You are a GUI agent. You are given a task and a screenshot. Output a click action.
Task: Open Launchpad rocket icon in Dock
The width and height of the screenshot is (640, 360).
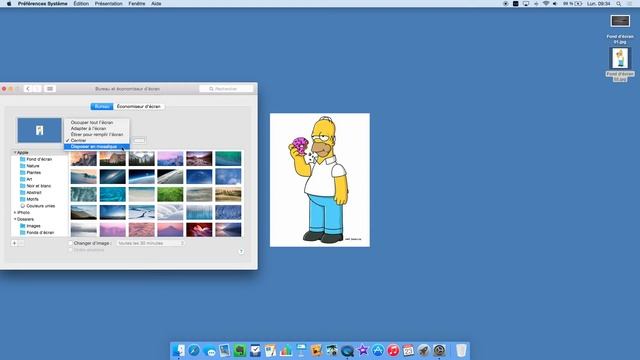424,350
